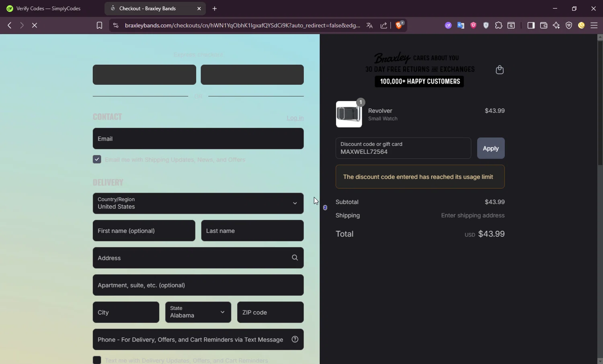Viewport: 603px width, 364px height.
Task: Switch to Checkout - Braxley Bands tab
Action: click(155, 8)
